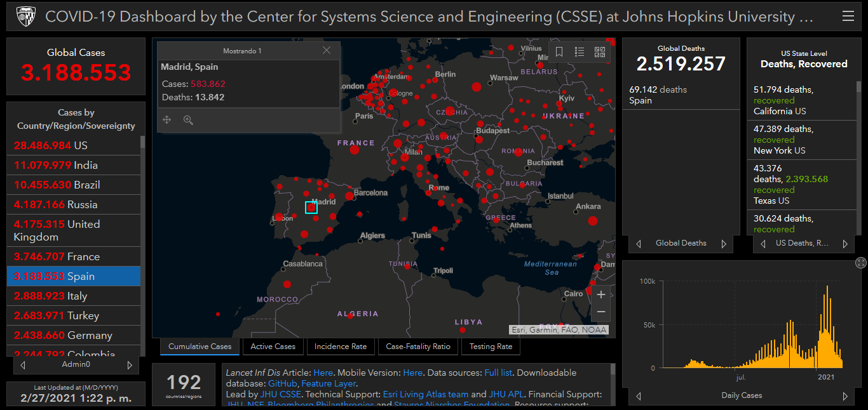The height and width of the screenshot is (410, 868).
Task: Click the Global Cases 3.188.553 number
Action: point(76,72)
